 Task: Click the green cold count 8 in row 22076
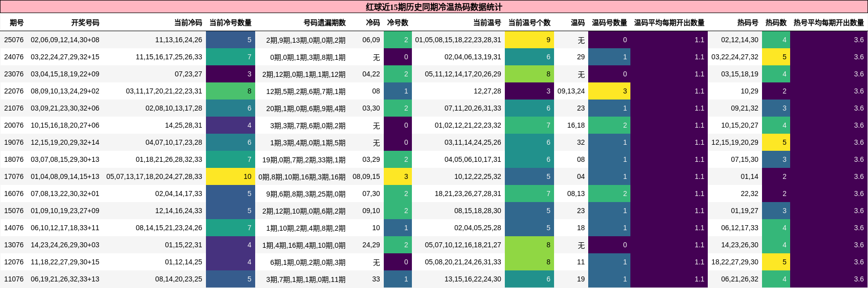(231, 91)
